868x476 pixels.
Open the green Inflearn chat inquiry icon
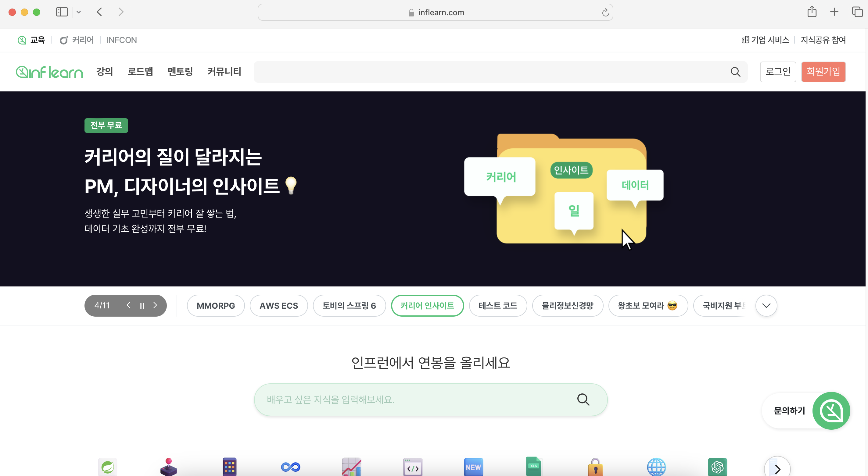pos(831,410)
